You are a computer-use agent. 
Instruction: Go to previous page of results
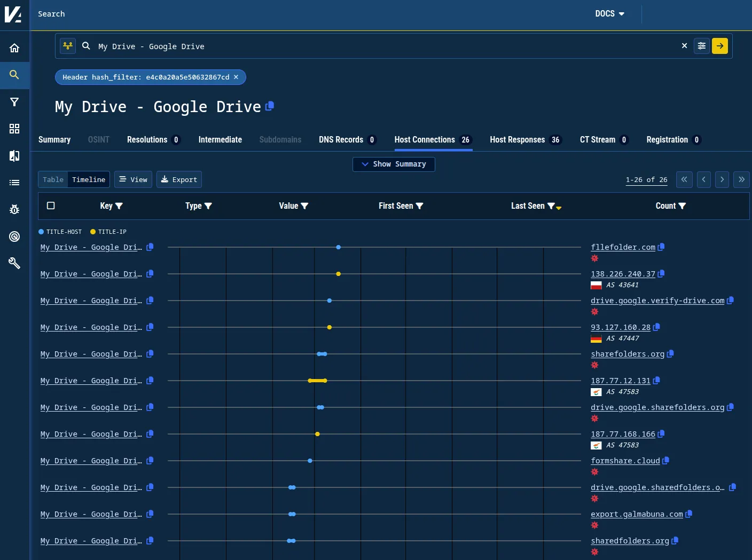click(x=704, y=179)
